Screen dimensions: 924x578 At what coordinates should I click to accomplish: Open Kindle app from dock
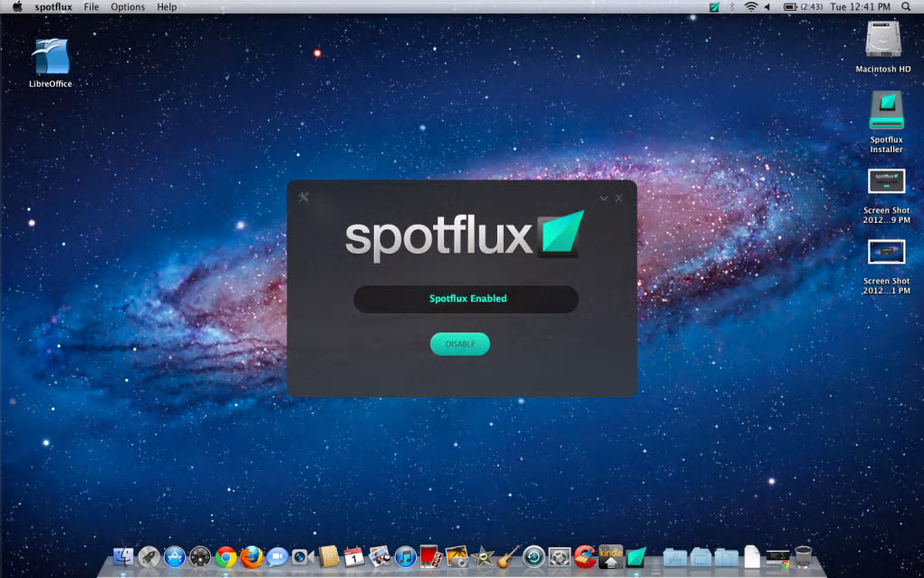611,556
